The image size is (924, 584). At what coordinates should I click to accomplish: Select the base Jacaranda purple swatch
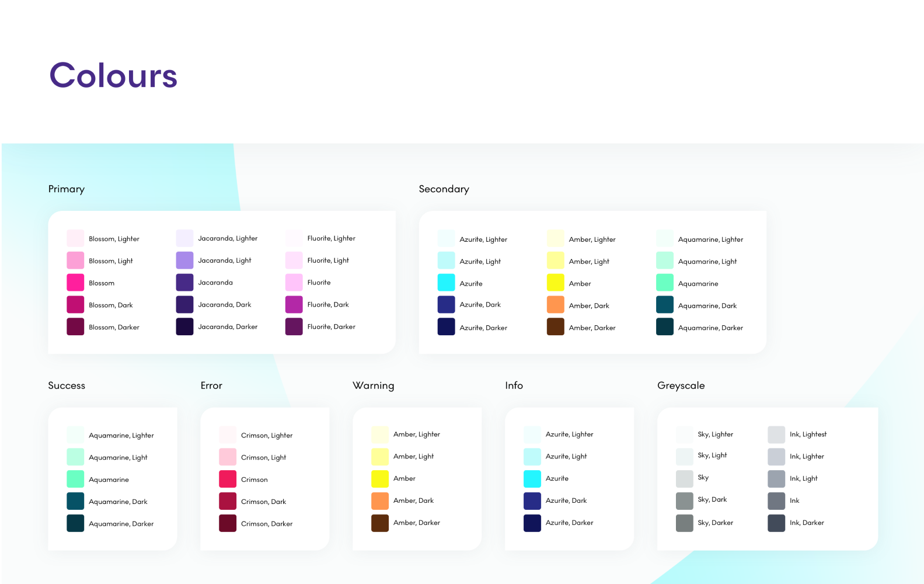184,283
